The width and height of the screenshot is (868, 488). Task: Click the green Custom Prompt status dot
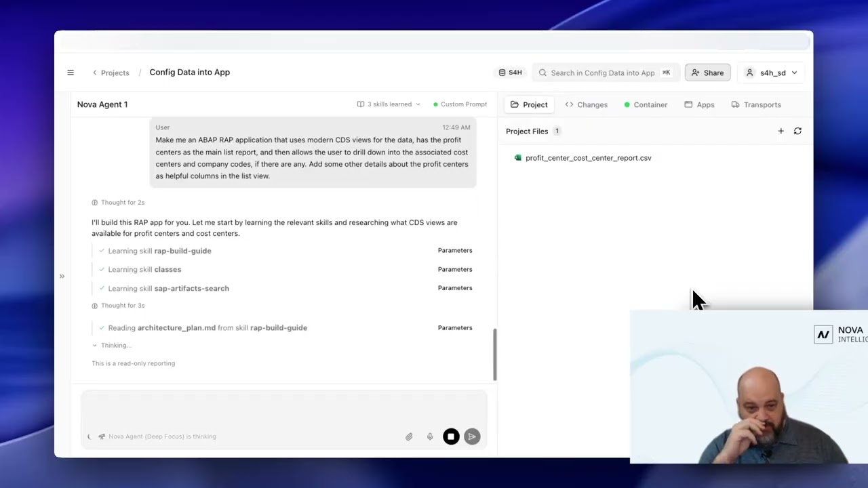436,104
